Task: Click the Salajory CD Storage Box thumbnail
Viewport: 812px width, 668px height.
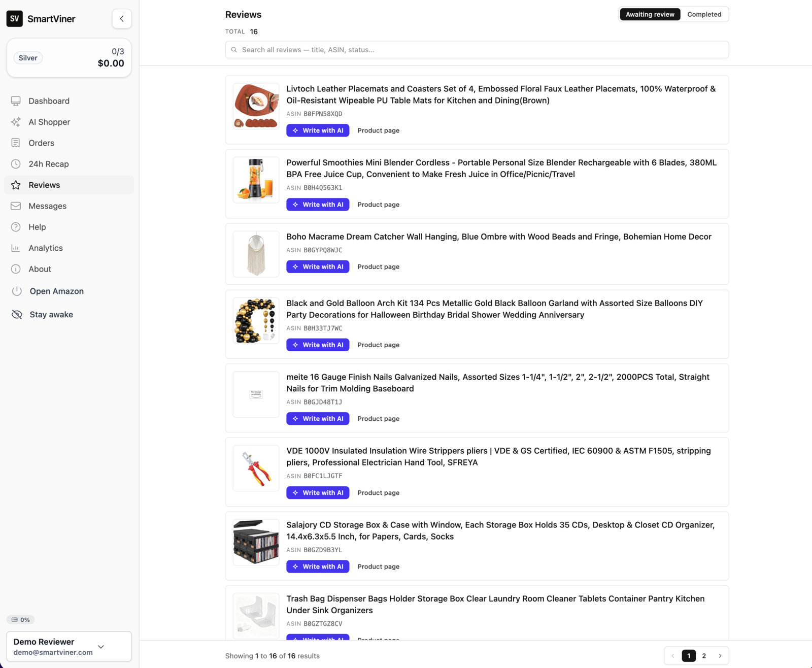Action: [x=256, y=542]
